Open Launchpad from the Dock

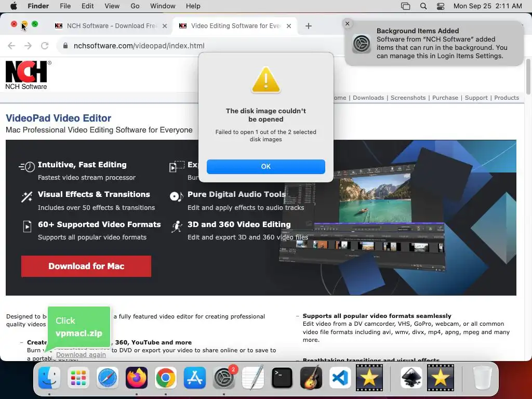(x=78, y=378)
